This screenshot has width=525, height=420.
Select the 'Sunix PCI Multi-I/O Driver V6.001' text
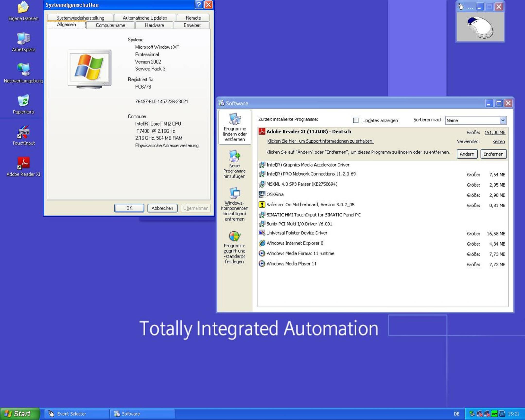299,224
